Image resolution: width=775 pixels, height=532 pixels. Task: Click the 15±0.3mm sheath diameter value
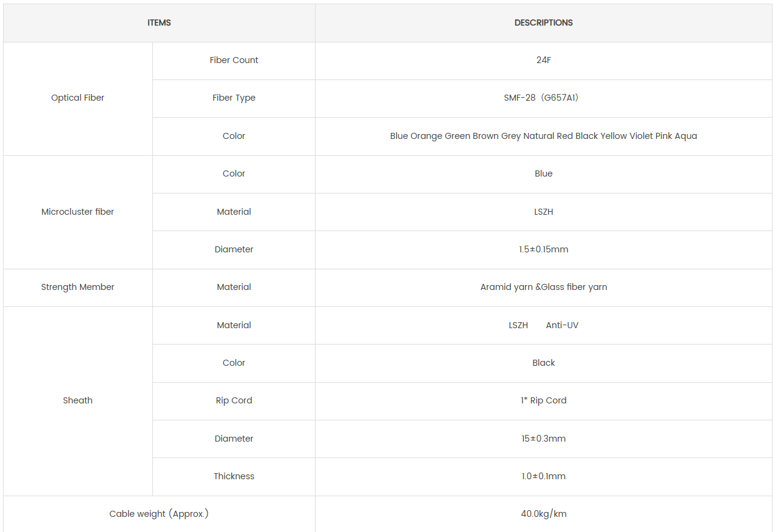tap(543, 439)
